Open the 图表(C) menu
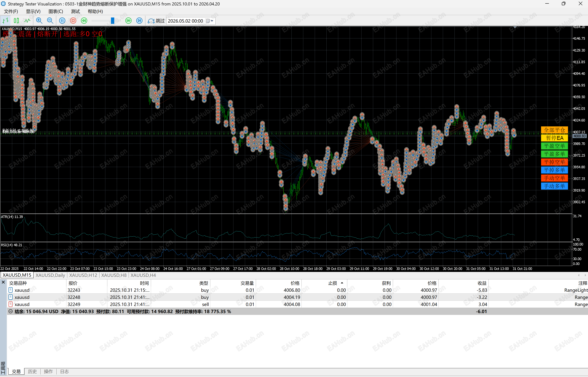The height and width of the screenshot is (377, 588). coord(56,11)
